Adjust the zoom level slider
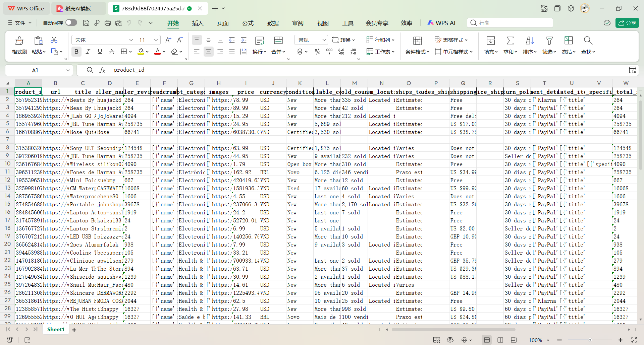644x345 pixels. (x=590, y=340)
